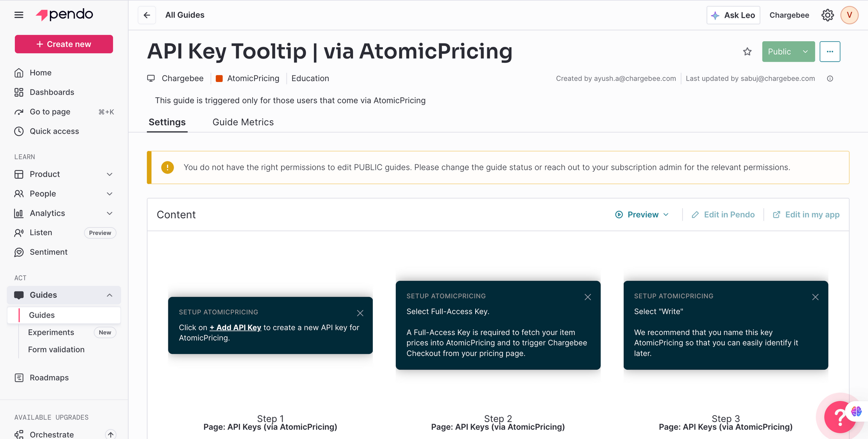Click the Roadmaps sidebar icon
This screenshot has height=439, width=868.
19,378
